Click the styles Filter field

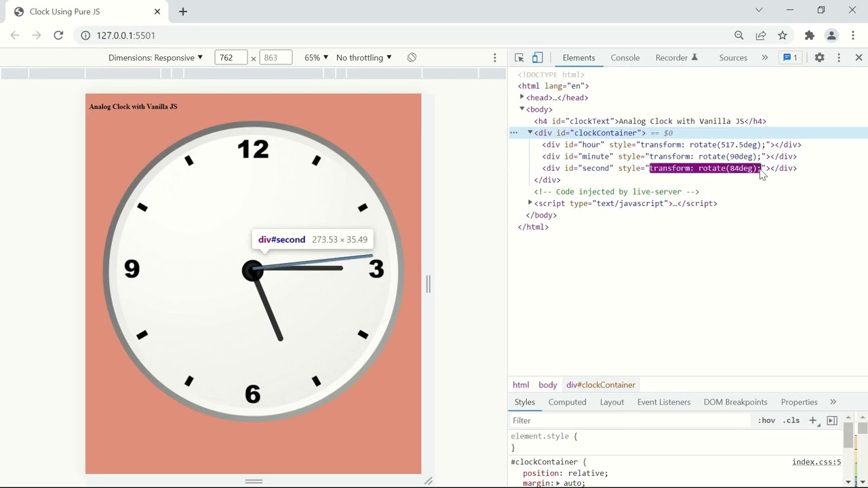631,421
